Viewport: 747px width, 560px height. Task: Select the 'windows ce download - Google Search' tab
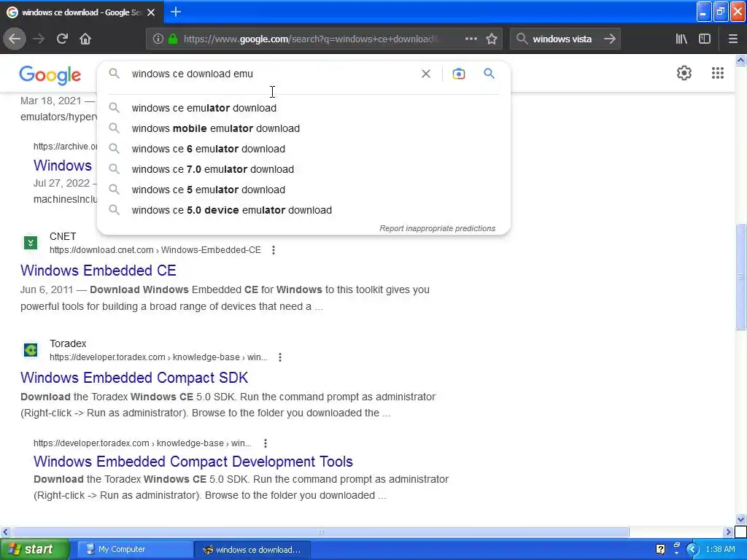coord(81,12)
